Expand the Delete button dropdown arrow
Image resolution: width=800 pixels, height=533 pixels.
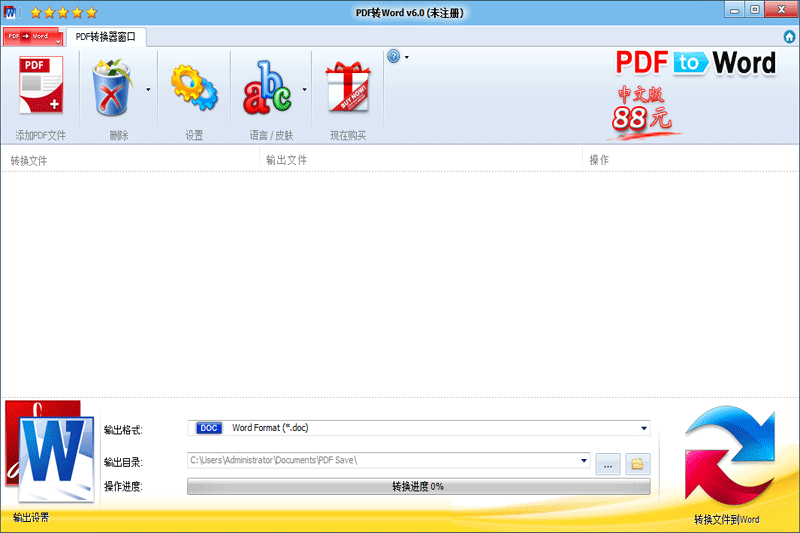pos(149,89)
